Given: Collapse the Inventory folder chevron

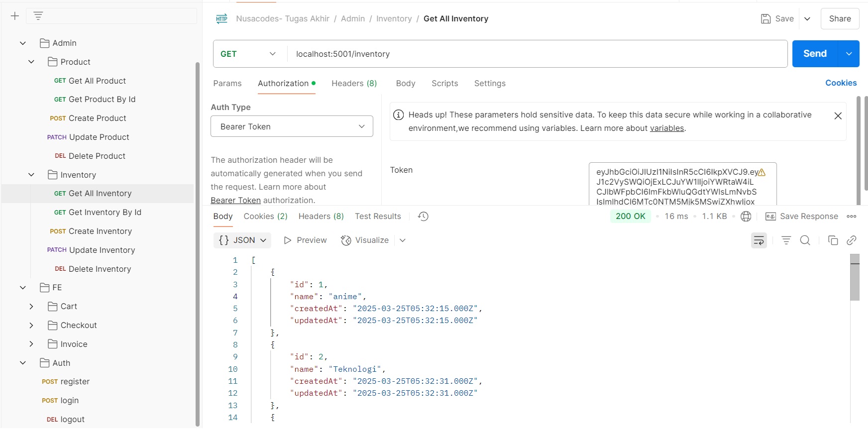Looking at the screenshot, I should (31, 175).
